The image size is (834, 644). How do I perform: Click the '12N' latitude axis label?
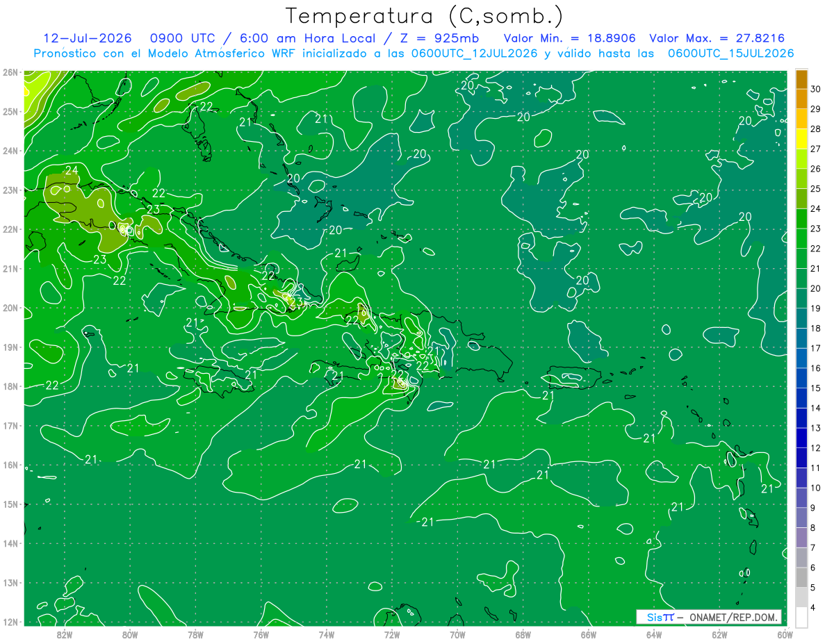[x=10, y=622]
